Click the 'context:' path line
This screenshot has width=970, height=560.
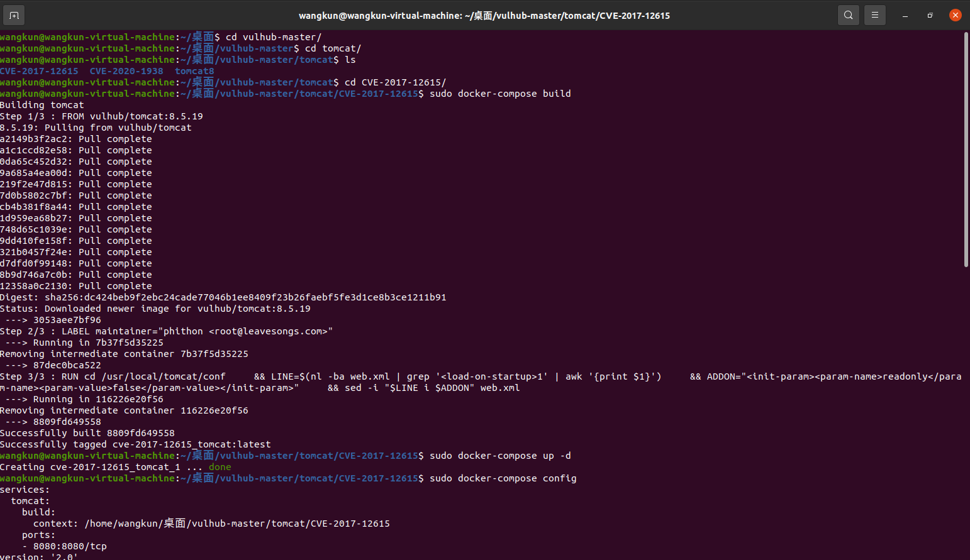pos(211,524)
